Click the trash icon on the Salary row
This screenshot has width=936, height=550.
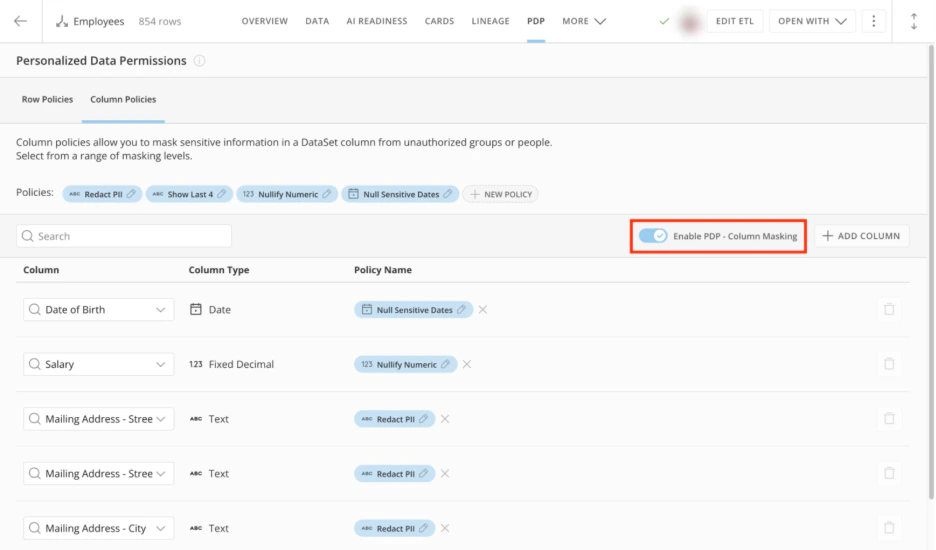(x=889, y=364)
